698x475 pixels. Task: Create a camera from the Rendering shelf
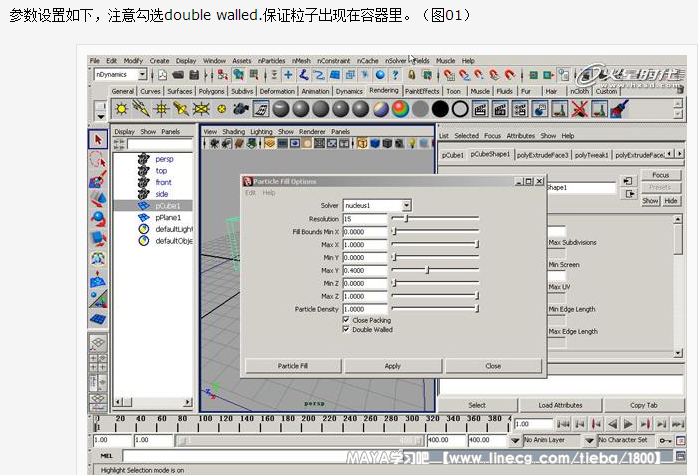click(x=241, y=109)
